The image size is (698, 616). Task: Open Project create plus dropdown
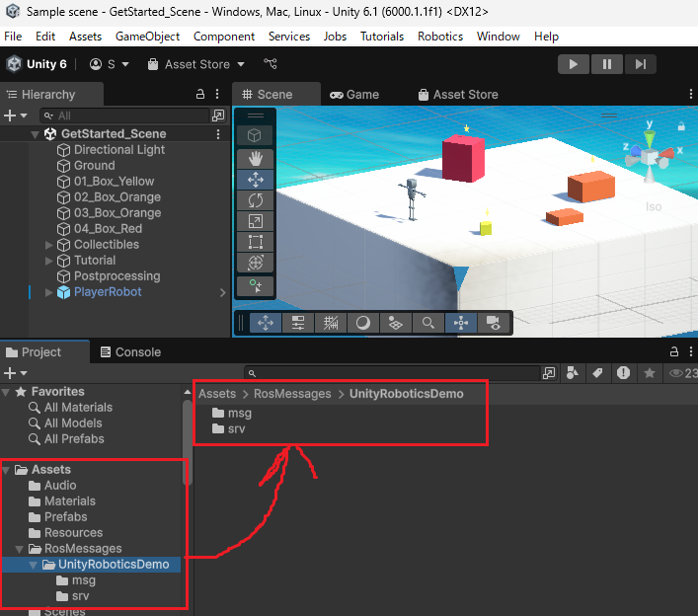[x=15, y=373]
